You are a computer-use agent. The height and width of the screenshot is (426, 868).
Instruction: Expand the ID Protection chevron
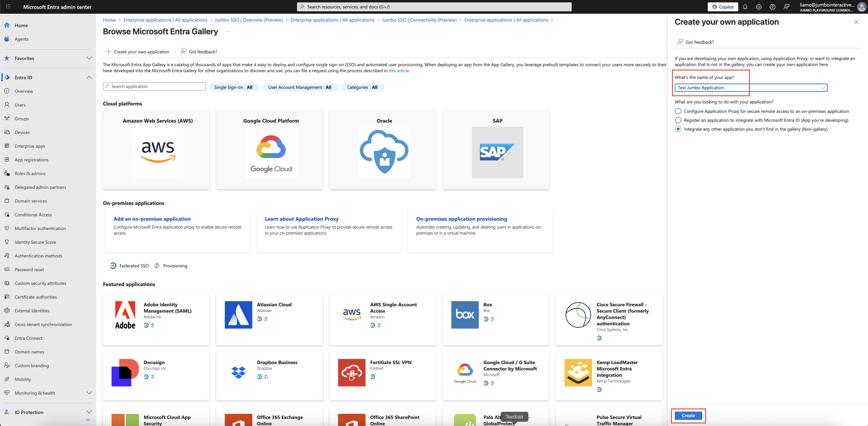(89, 412)
